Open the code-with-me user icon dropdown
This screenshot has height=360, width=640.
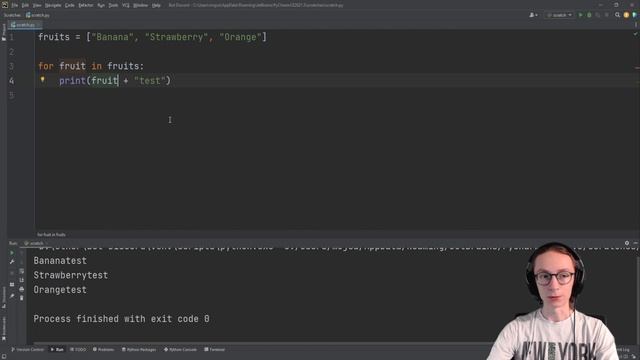pyautogui.click(x=533, y=15)
